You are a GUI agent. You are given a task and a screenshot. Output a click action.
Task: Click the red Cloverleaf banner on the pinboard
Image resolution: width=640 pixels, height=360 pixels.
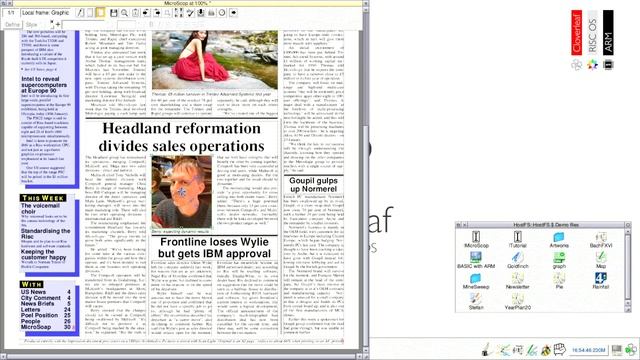576,33
